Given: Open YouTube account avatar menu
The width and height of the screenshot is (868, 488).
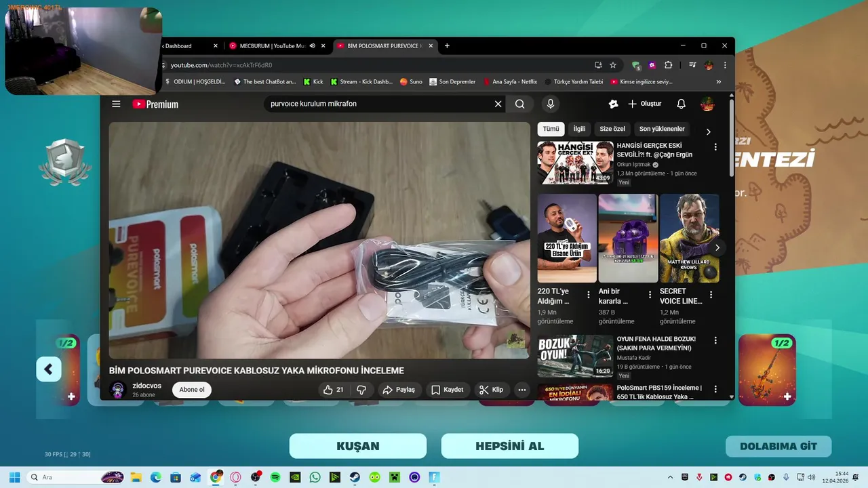Looking at the screenshot, I should coord(707,104).
